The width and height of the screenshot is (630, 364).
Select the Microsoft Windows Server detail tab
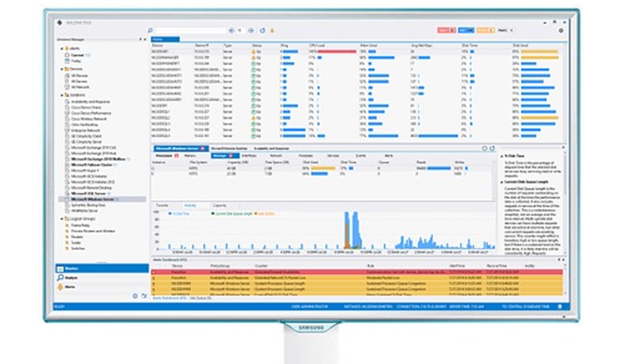(x=180, y=148)
